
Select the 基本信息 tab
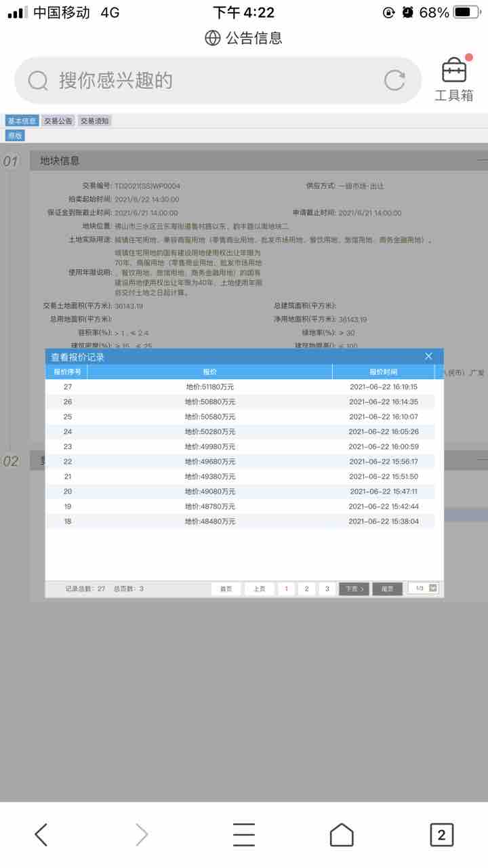click(x=22, y=121)
